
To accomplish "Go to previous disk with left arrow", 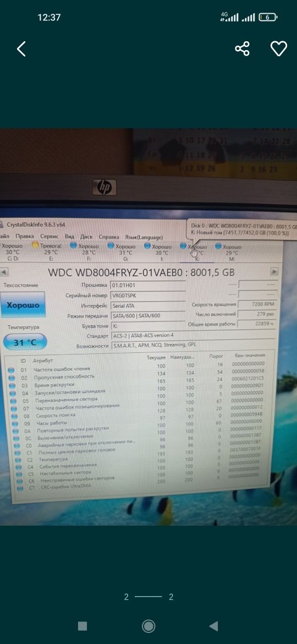I will 4,272.
